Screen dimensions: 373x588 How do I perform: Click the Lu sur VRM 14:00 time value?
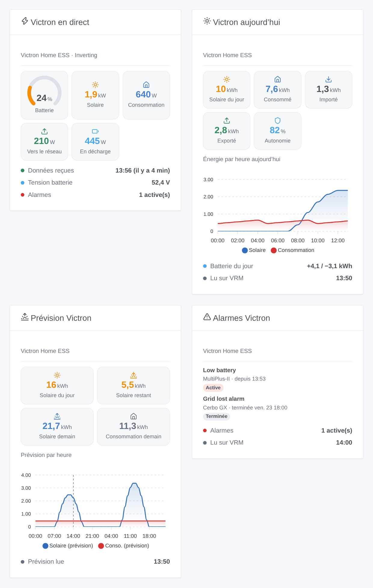point(344,443)
